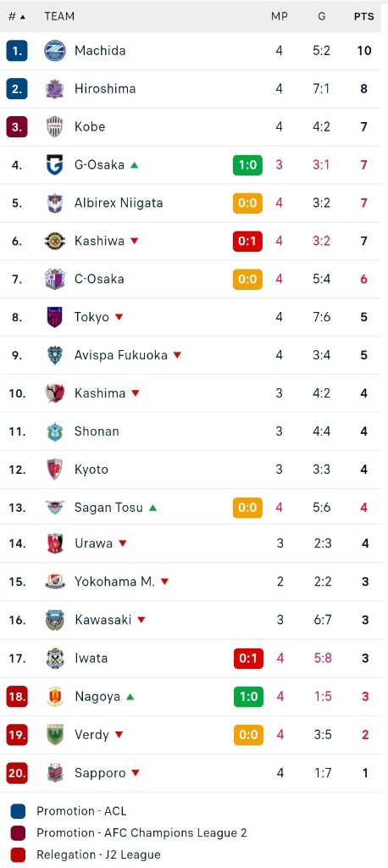Click the Kashima team crest icon
Image resolution: width=388 pixels, height=868 pixels.
(x=55, y=393)
